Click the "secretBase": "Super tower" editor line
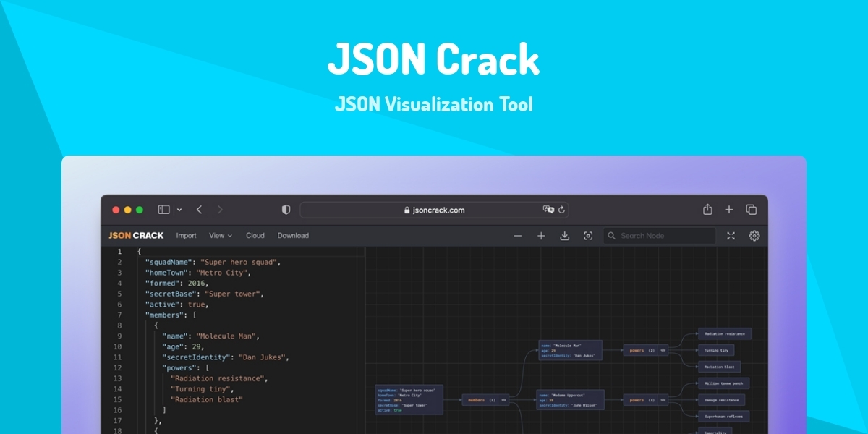868x434 pixels. click(x=205, y=294)
